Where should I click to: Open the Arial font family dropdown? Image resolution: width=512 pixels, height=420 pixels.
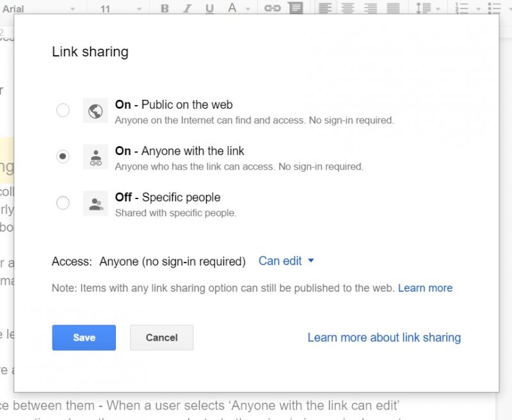point(38,9)
